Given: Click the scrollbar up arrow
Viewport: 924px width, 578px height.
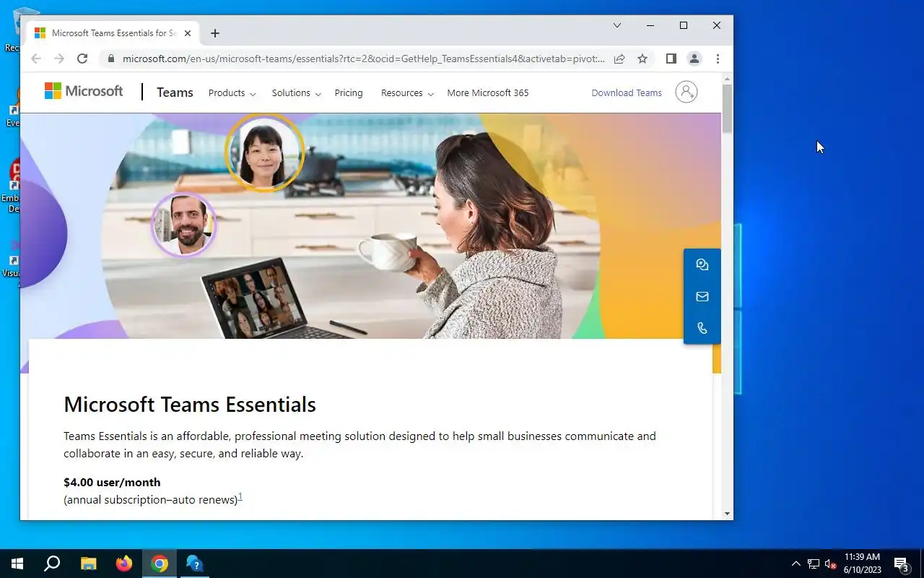Looking at the screenshot, I should click(727, 78).
